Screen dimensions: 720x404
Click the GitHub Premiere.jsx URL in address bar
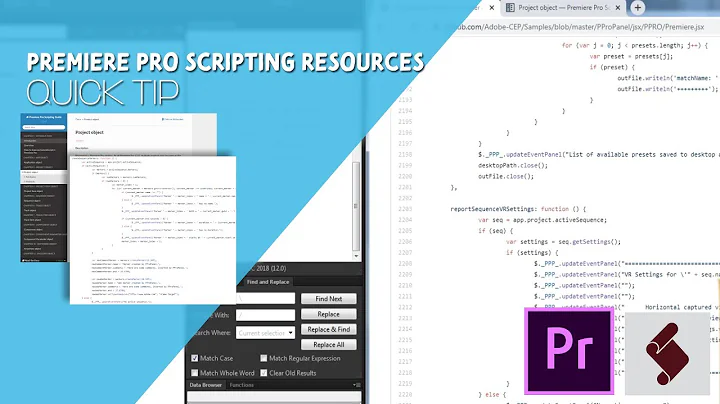tap(579, 27)
